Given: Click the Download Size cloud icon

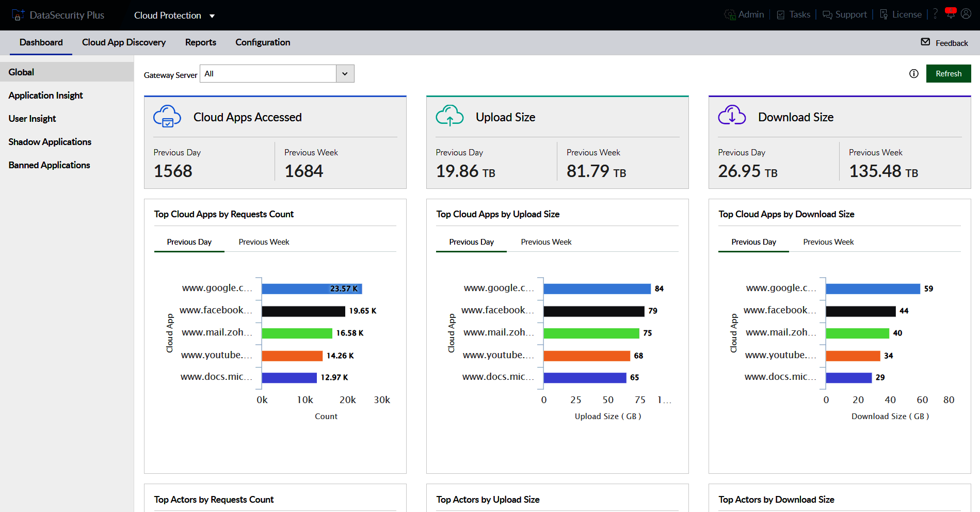Looking at the screenshot, I should (732, 116).
